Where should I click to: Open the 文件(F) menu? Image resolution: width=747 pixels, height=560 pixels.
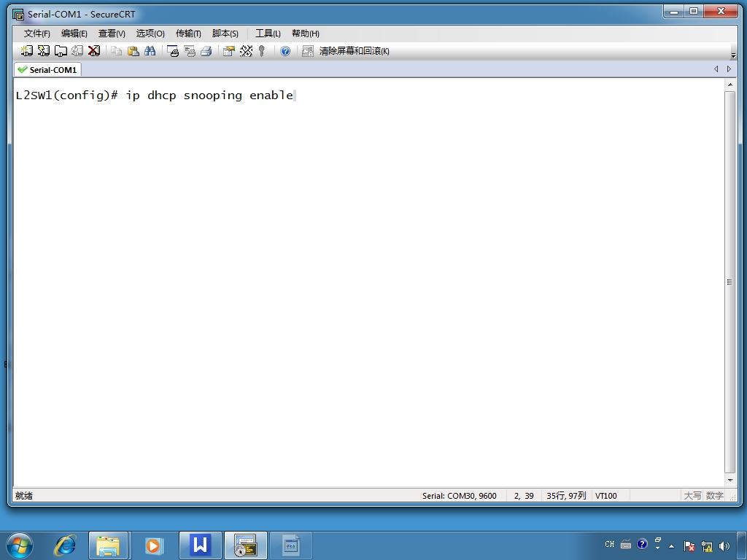coord(36,34)
